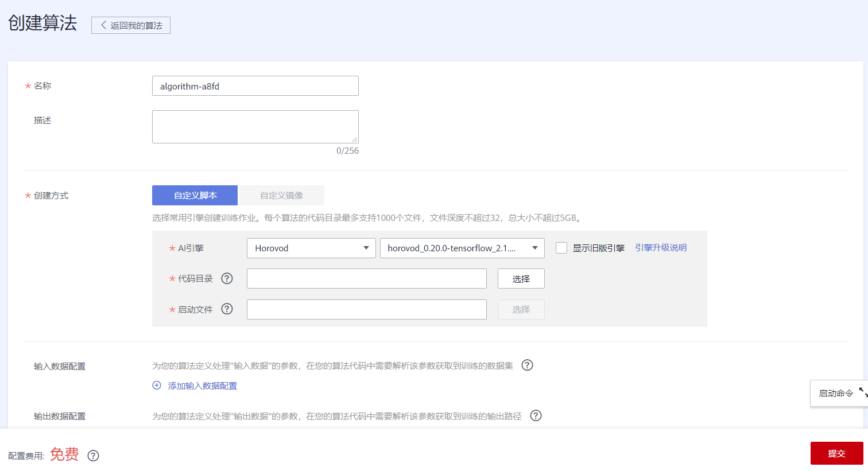Open the 引擎升级说明 link
This screenshot has width=868, height=471.
click(661, 248)
